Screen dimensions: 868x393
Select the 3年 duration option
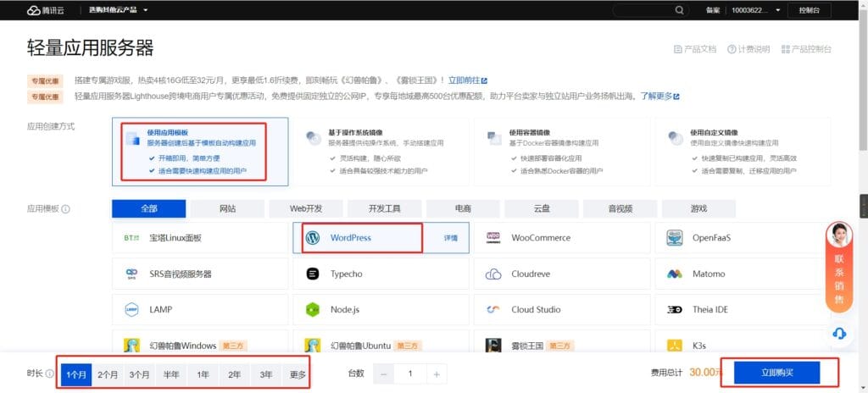[266, 374]
